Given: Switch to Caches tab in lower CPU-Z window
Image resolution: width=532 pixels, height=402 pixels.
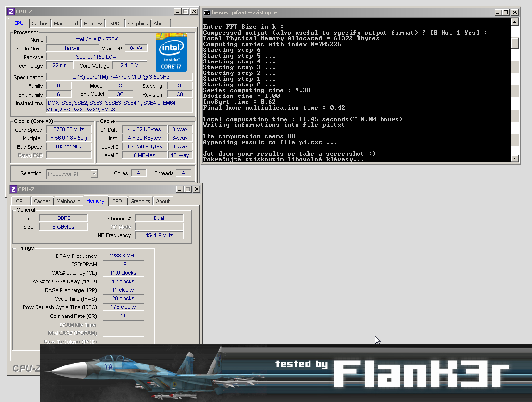Looking at the screenshot, I should 42,201.
